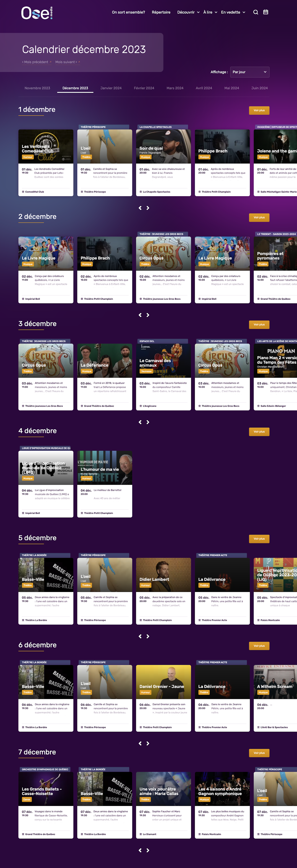Switch to Novembre 2023 tab
This screenshot has width=297, height=868.
coord(37,88)
